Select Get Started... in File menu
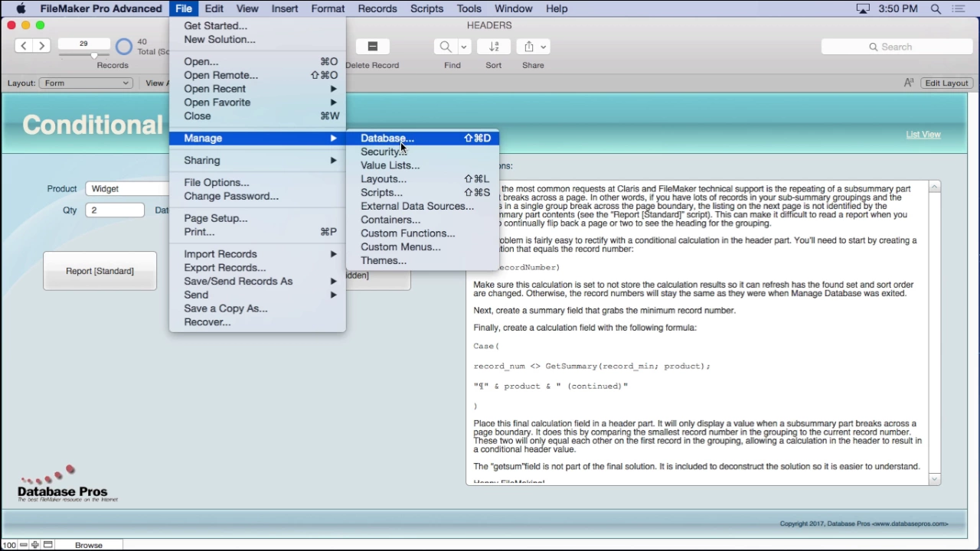Viewport: 980px width, 551px height. pos(258,26)
